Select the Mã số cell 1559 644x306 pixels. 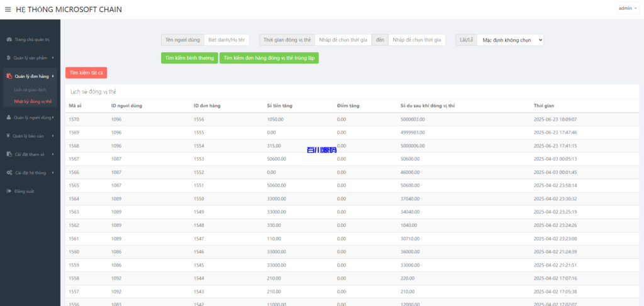pos(74,265)
